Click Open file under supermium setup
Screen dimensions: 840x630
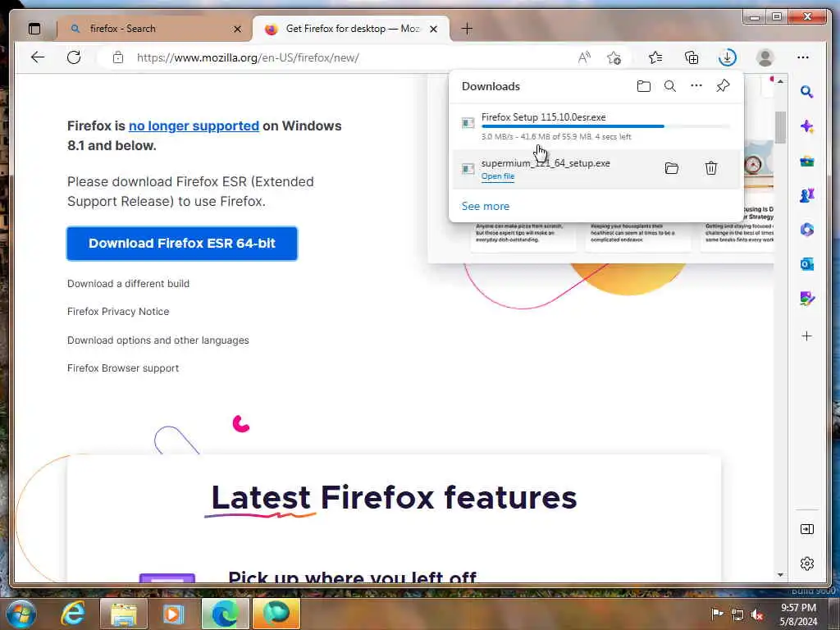pyautogui.click(x=498, y=176)
